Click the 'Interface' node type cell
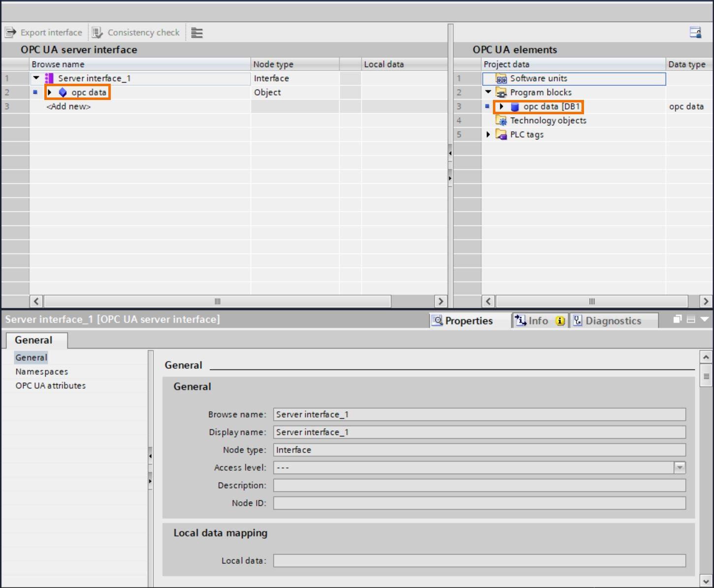The width and height of the screenshot is (714, 588). pyautogui.click(x=295, y=79)
